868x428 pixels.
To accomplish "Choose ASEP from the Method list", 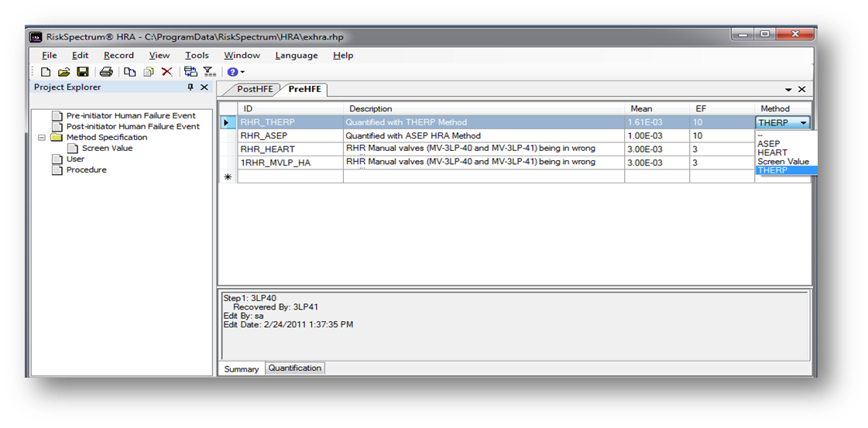I will pos(769,144).
